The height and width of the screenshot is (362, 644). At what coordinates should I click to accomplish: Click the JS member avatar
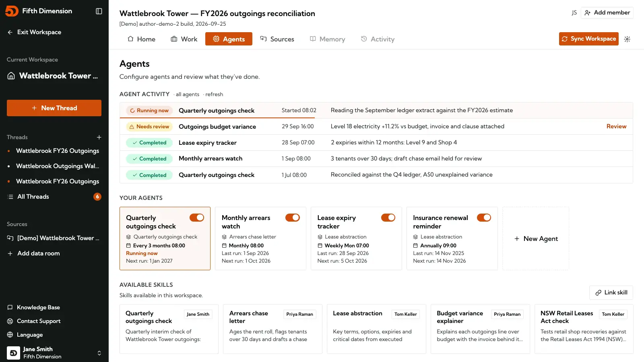tap(574, 13)
